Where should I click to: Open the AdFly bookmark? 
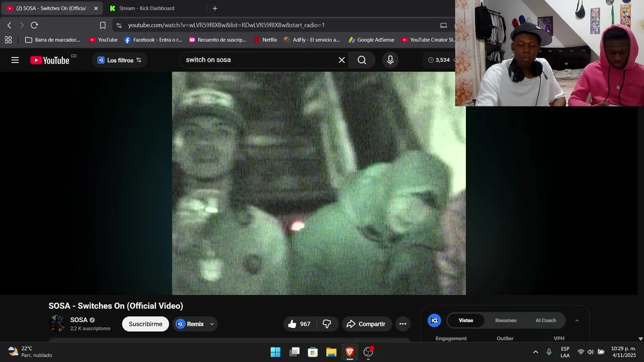pos(311,40)
